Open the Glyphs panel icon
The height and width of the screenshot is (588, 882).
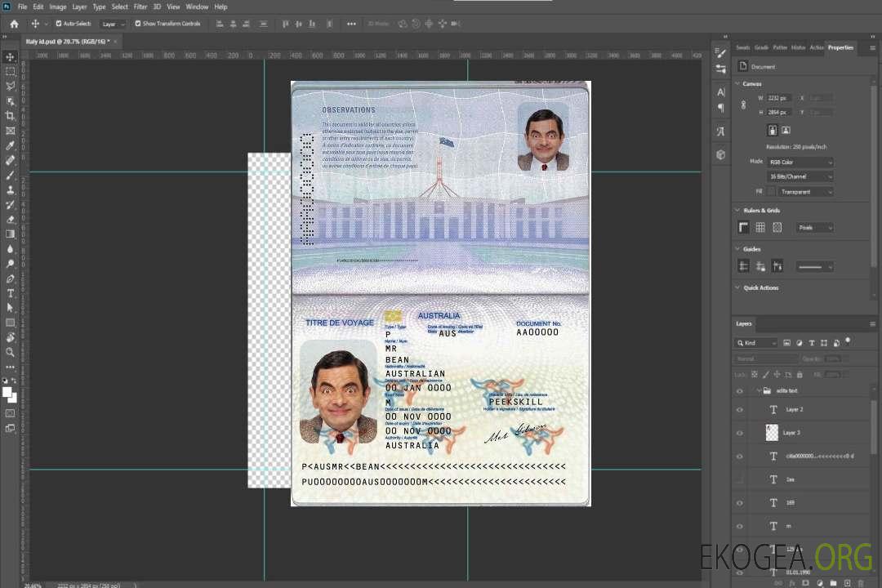721,131
